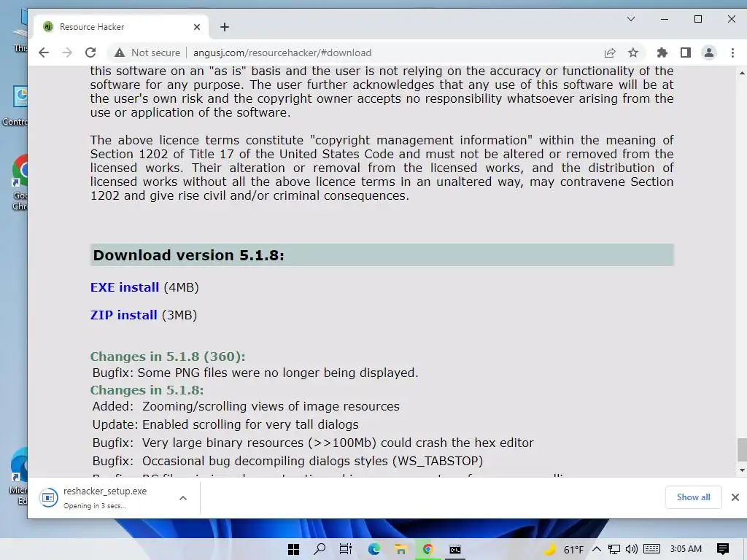747x560 pixels.
Task: Reload the Resource Hacker page
Action: click(x=90, y=52)
